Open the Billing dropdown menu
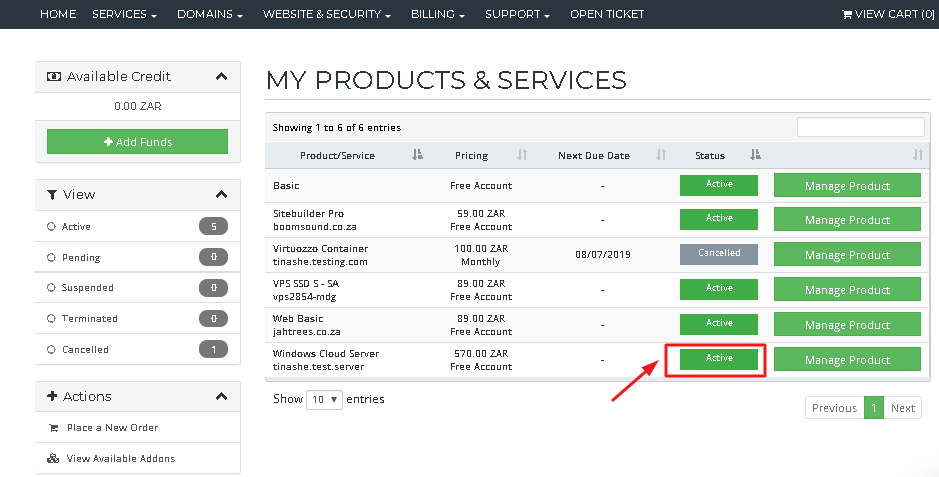The width and height of the screenshot is (939, 477). 438,14
